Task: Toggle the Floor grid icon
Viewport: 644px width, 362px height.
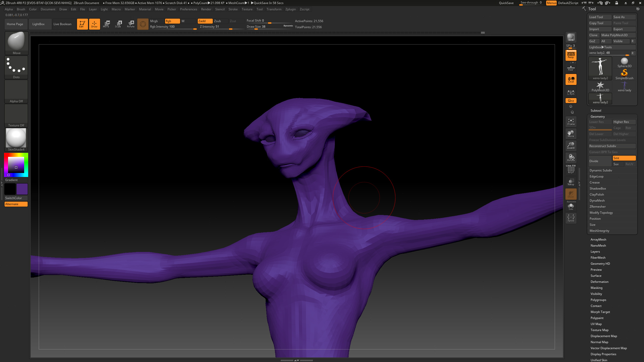Action: tap(571, 68)
